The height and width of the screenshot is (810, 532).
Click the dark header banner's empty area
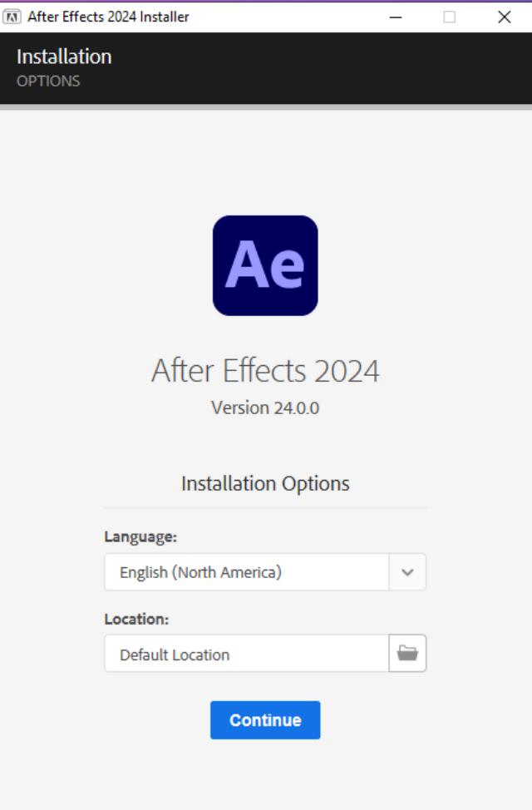coord(332,68)
